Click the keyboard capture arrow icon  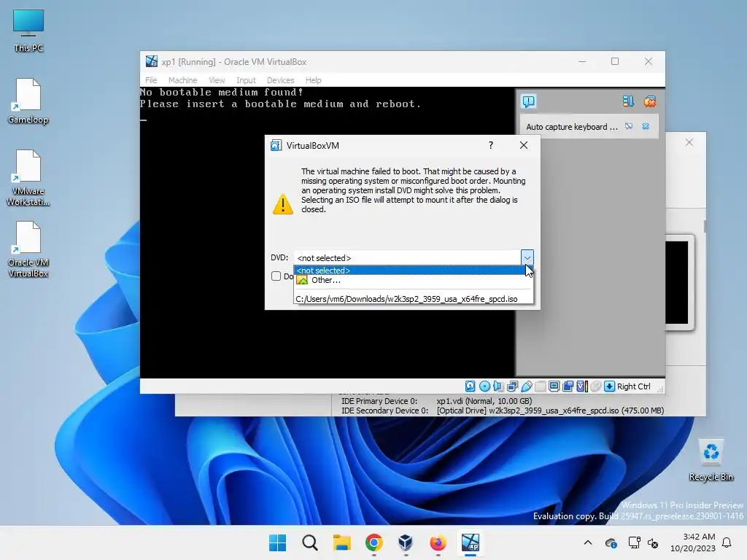coord(609,386)
